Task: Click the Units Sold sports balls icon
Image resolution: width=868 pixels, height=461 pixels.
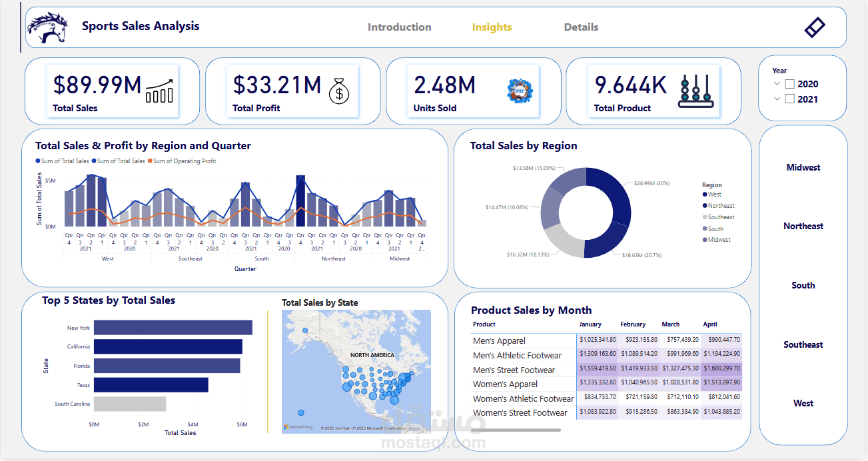Action: click(x=520, y=91)
